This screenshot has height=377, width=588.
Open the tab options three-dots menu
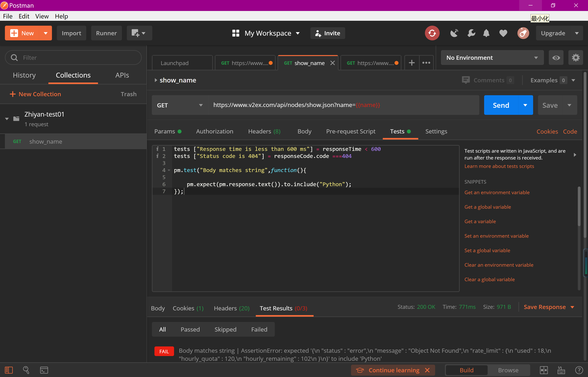pos(426,63)
